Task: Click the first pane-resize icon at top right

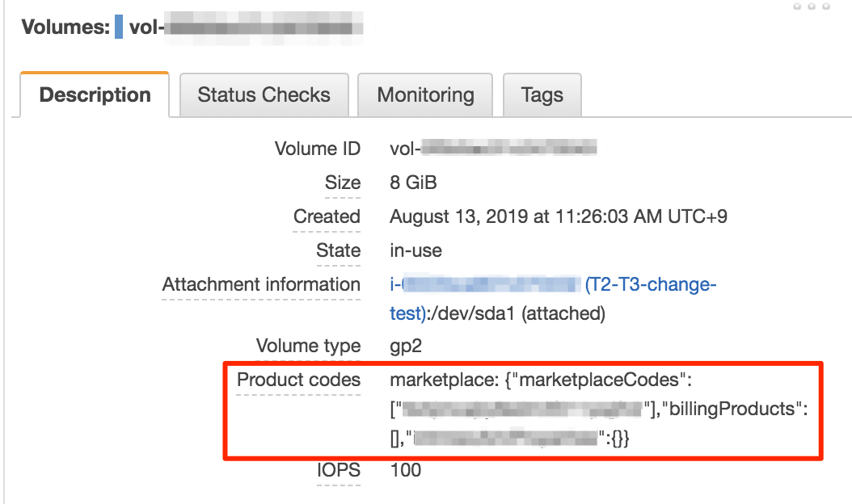Action: (x=796, y=6)
